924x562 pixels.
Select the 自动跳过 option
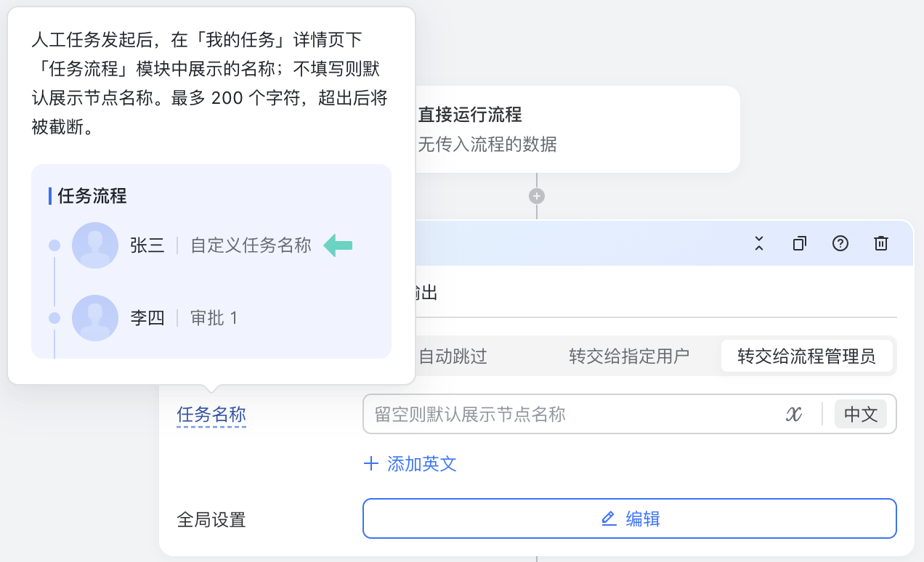(x=453, y=356)
